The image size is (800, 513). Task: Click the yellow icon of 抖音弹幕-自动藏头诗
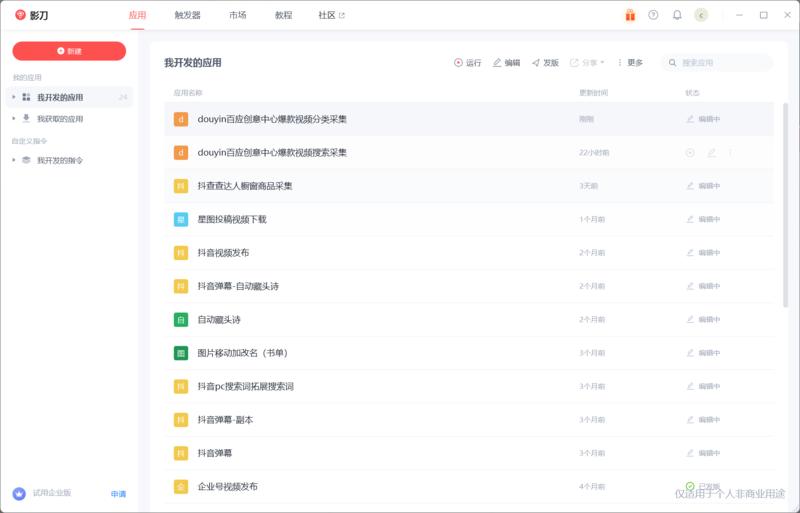[181, 286]
